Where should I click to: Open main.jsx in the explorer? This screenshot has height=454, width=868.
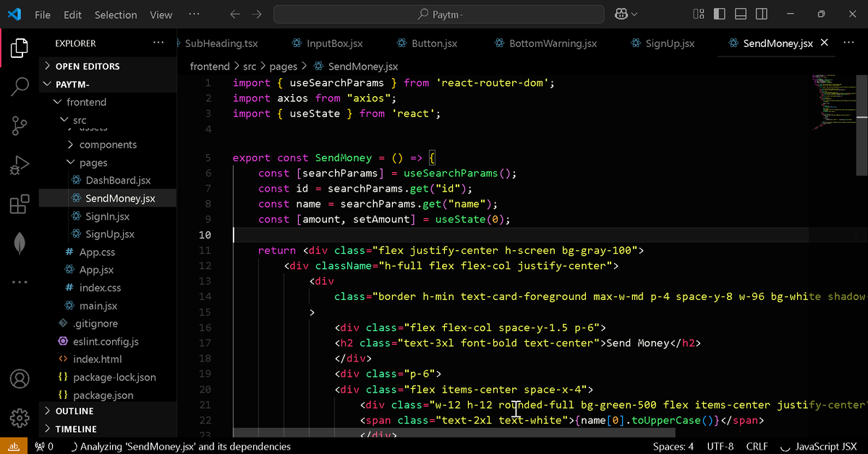[107, 306]
